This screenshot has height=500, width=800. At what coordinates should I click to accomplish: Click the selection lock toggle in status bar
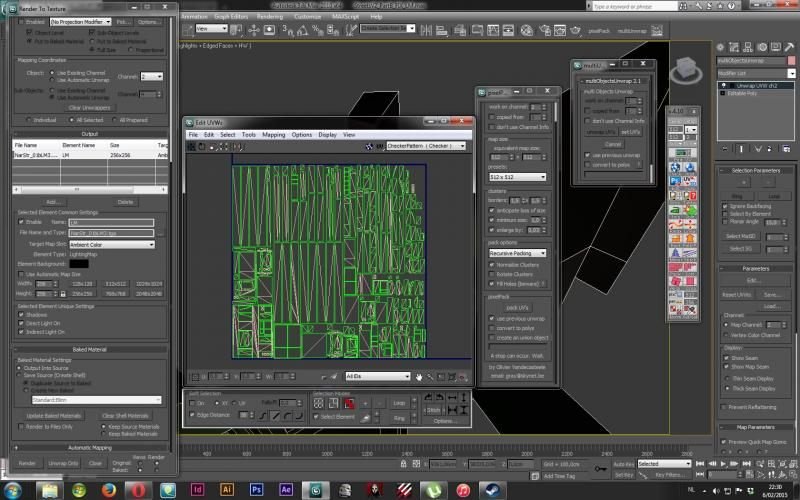pyautogui.click(x=403, y=463)
